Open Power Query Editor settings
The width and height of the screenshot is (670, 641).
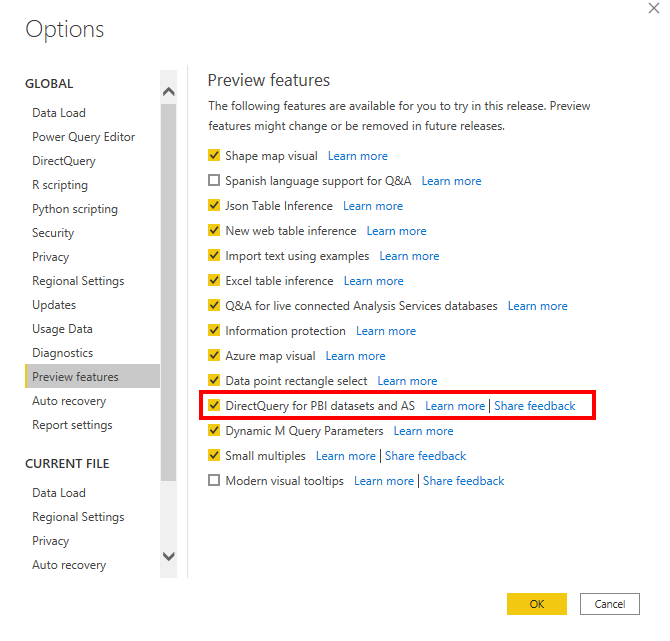(x=83, y=137)
